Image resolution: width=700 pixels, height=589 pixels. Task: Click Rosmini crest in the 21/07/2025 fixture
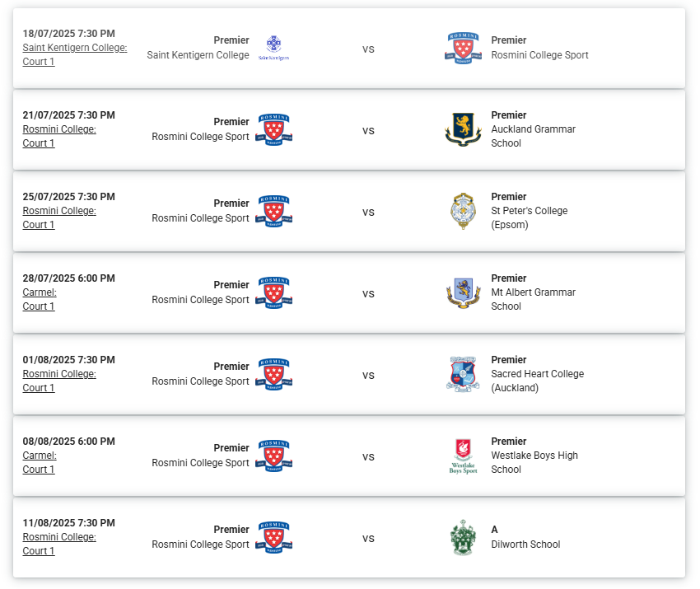coord(273,129)
